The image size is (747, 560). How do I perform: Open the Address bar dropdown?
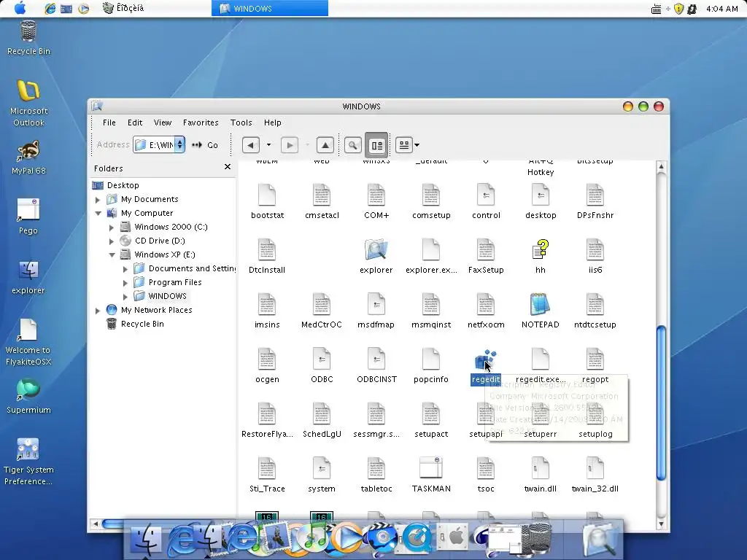pyautogui.click(x=179, y=145)
